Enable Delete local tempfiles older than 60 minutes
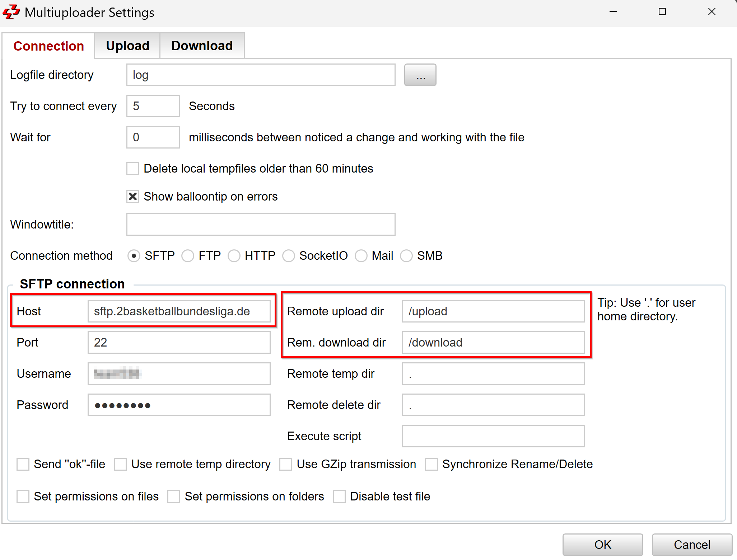Image resolution: width=737 pixels, height=560 pixels. tap(133, 169)
